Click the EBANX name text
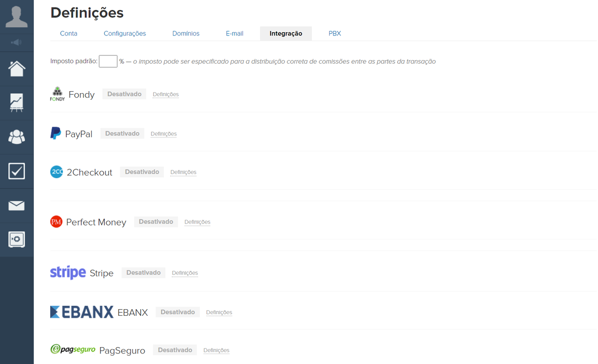Viewport: 598px width, 364px height. pyautogui.click(x=133, y=313)
